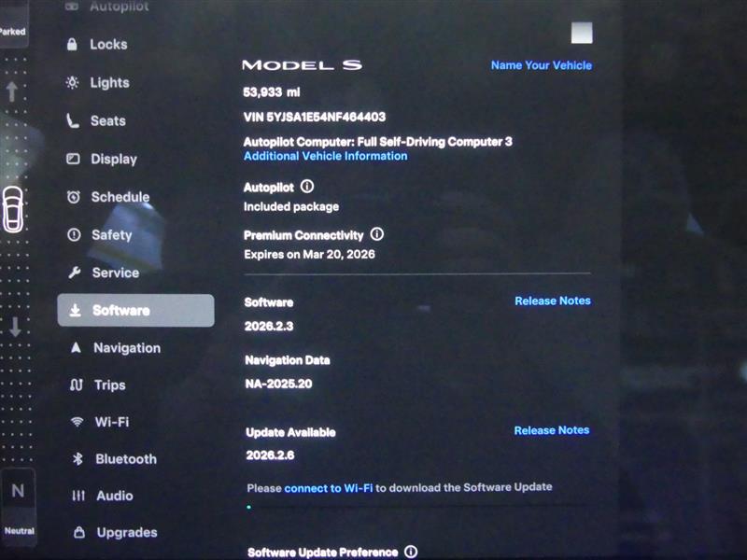Viewport: 747px width, 560px height.
Task: Select the Software menu item
Action: click(x=135, y=311)
